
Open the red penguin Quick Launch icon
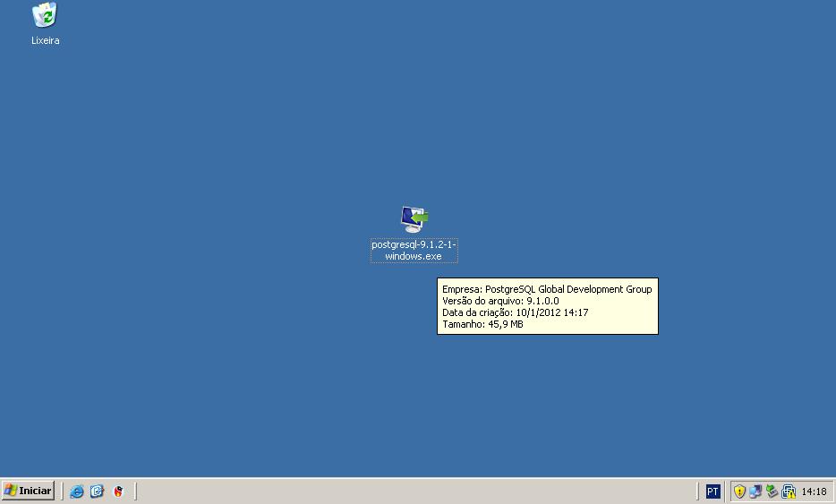point(118,491)
